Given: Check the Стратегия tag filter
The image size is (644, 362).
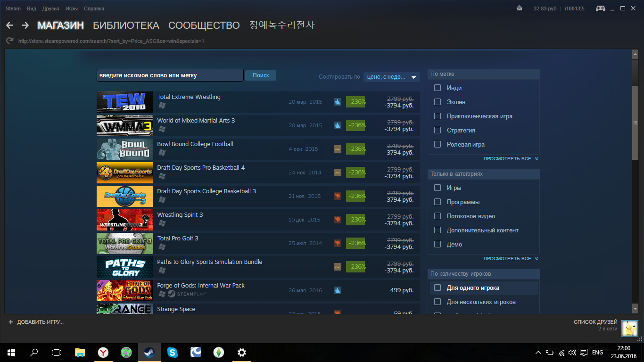Looking at the screenshot, I should 438,131.
